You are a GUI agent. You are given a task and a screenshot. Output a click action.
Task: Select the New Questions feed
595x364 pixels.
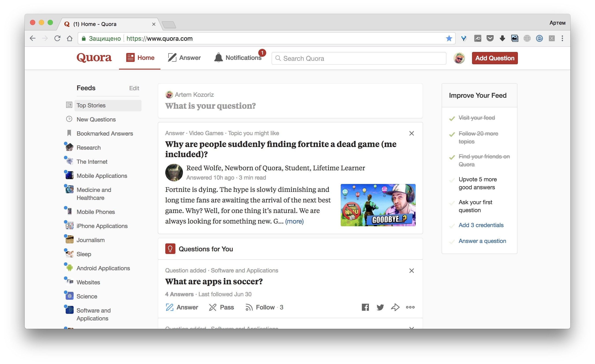(x=96, y=119)
